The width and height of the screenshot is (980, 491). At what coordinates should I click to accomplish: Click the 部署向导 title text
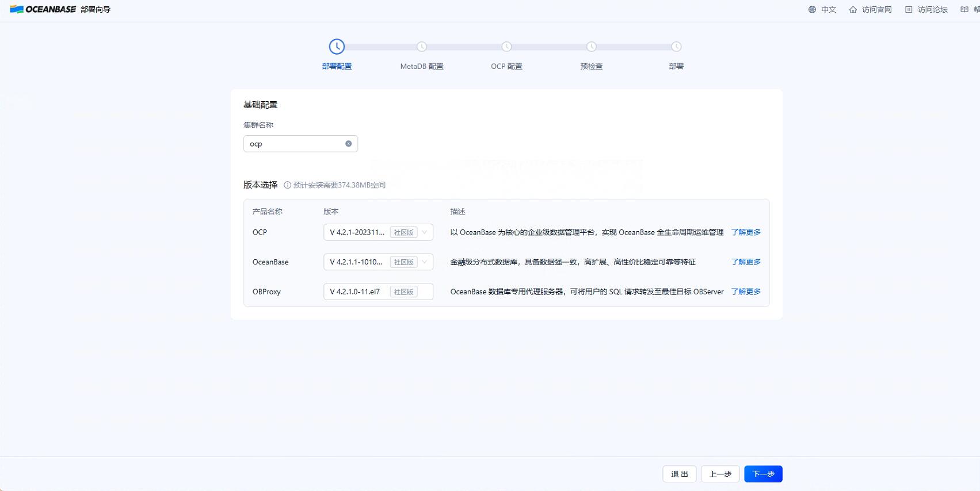96,9
